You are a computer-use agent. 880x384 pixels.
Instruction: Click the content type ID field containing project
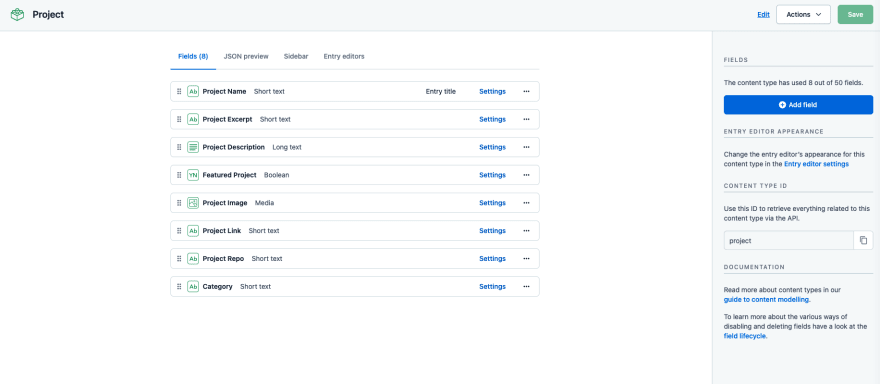789,240
